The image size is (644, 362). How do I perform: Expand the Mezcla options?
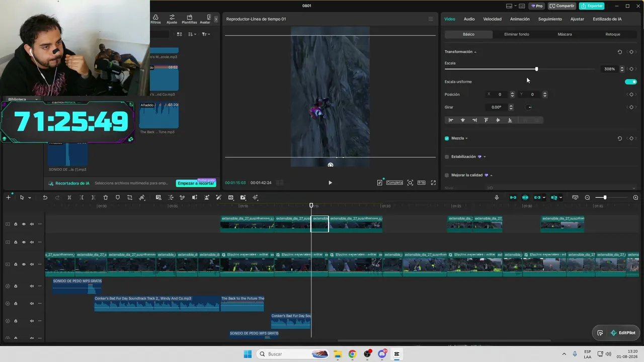coord(466,138)
